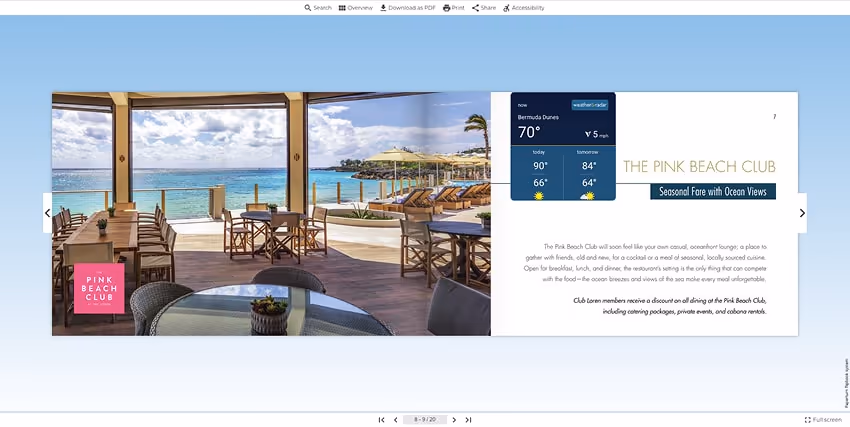Viewport: 850px width, 427px height.
Task: Flip to the previous page using the left-side arrow
Action: pyautogui.click(x=48, y=213)
